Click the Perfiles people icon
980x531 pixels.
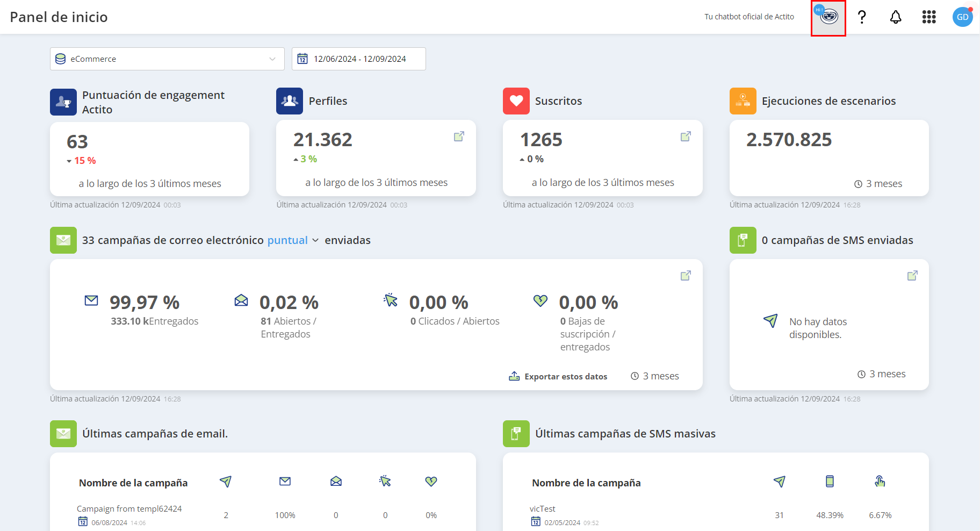(290, 101)
